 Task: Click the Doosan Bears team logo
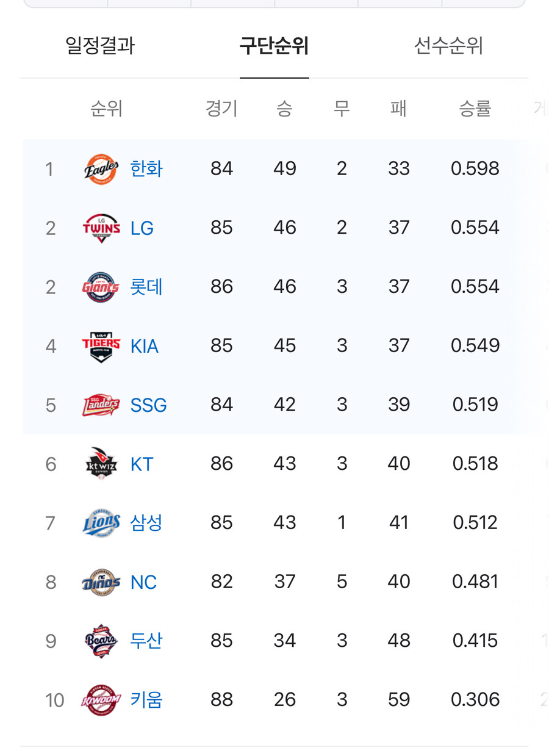coord(101,641)
